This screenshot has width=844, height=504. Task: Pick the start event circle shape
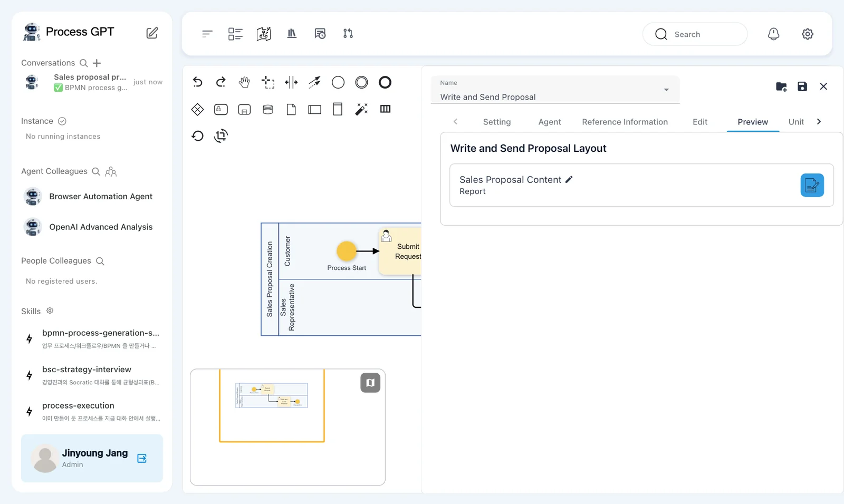(x=338, y=82)
